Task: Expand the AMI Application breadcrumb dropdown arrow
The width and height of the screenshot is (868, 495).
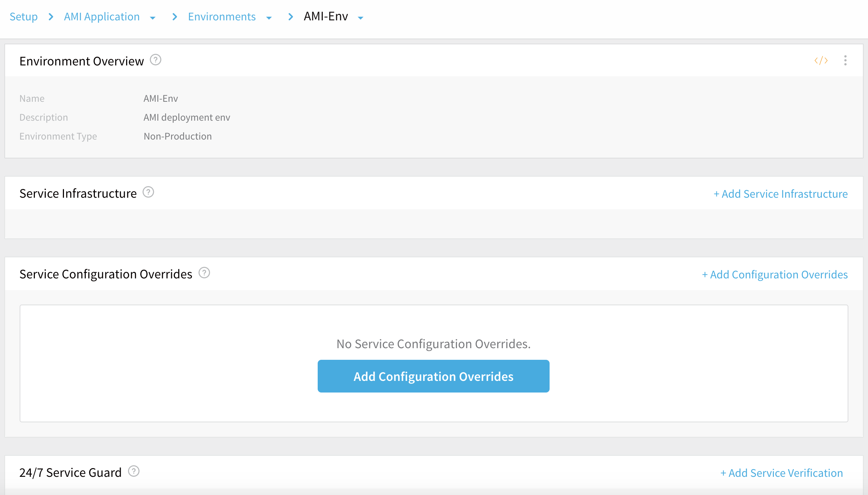Action: pos(153,18)
